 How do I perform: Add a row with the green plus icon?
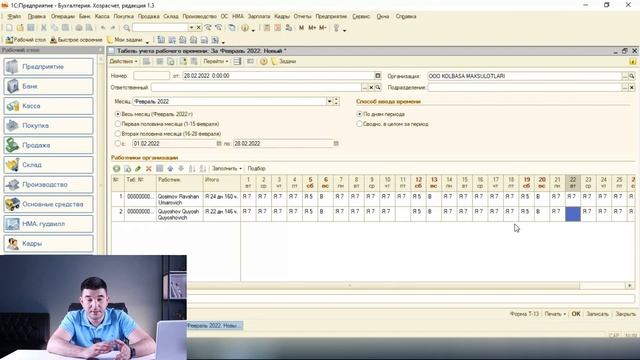(116, 169)
